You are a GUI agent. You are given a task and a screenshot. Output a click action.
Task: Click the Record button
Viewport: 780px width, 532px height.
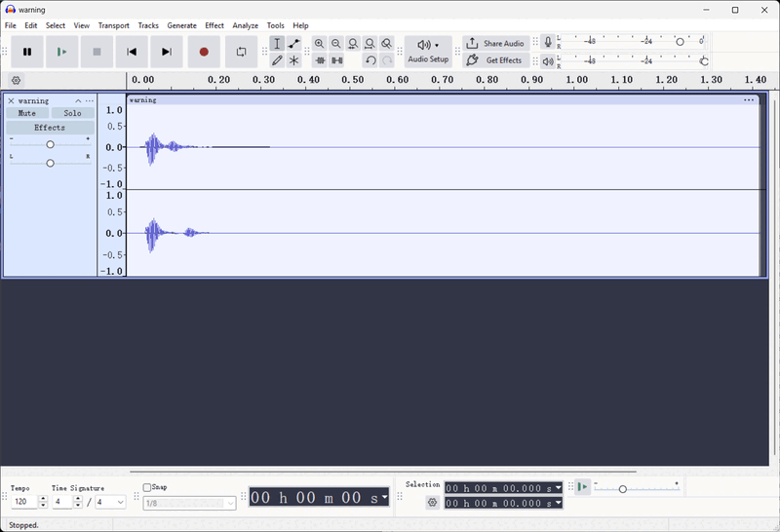204,52
